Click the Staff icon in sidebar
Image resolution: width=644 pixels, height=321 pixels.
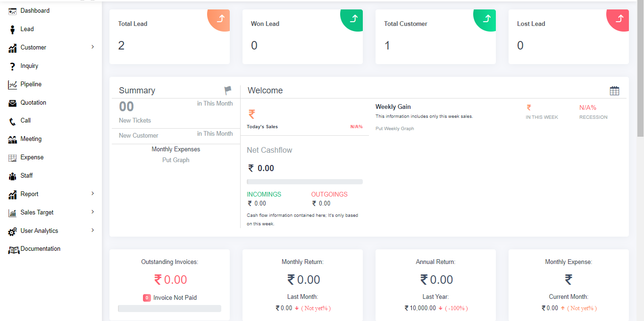click(x=12, y=176)
